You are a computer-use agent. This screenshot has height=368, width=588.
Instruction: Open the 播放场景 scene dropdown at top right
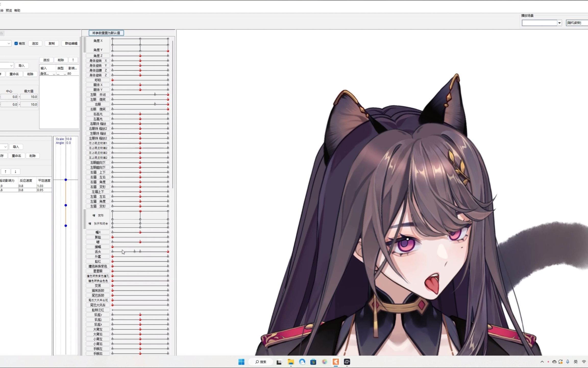[559, 22]
